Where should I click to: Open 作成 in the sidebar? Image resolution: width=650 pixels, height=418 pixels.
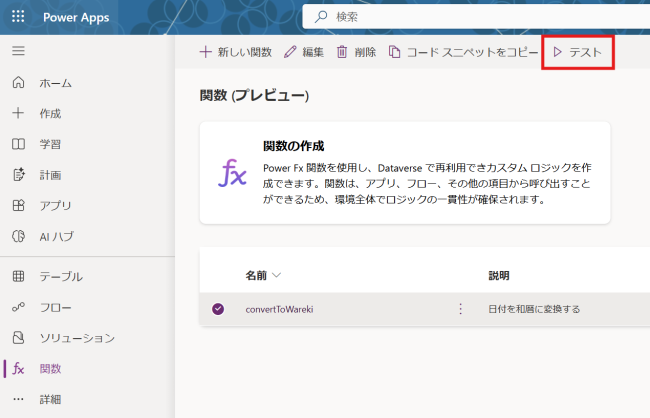(50, 113)
